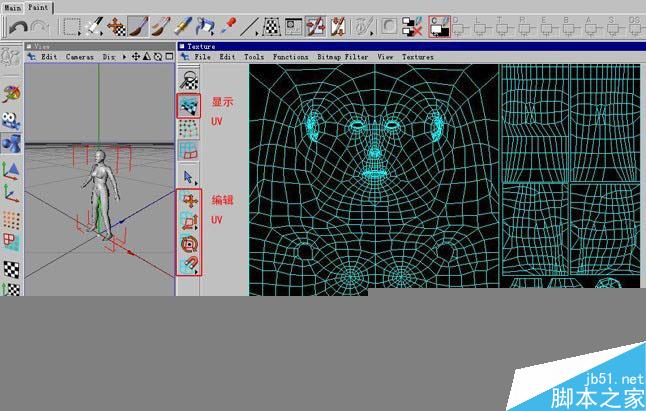Select the UV rotate tool
646x411 pixels.
[189, 244]
